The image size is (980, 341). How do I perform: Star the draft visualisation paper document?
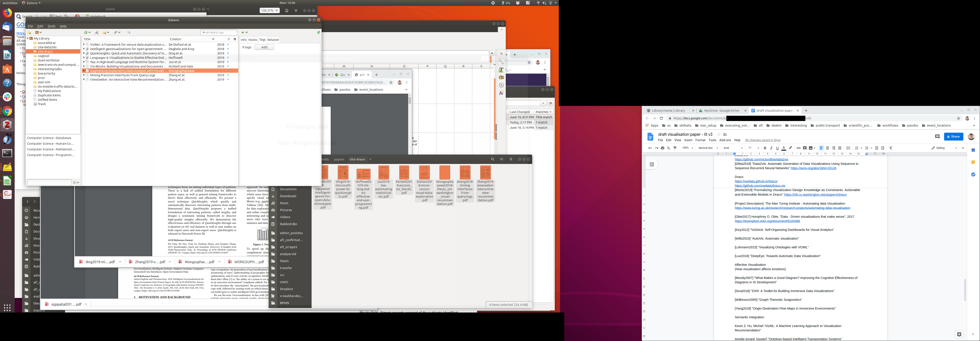(x=718, y=134)
